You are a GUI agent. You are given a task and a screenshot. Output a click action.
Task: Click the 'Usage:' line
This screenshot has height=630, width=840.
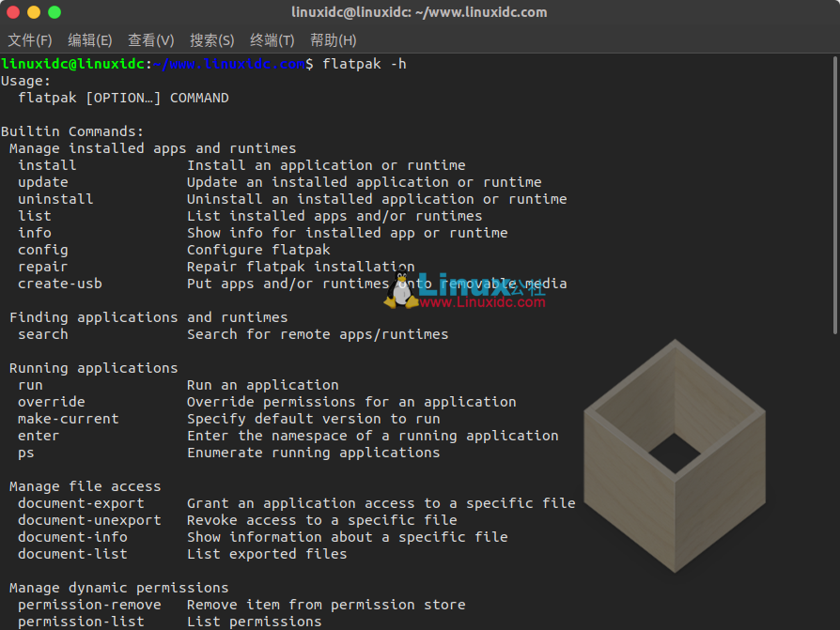25,82
